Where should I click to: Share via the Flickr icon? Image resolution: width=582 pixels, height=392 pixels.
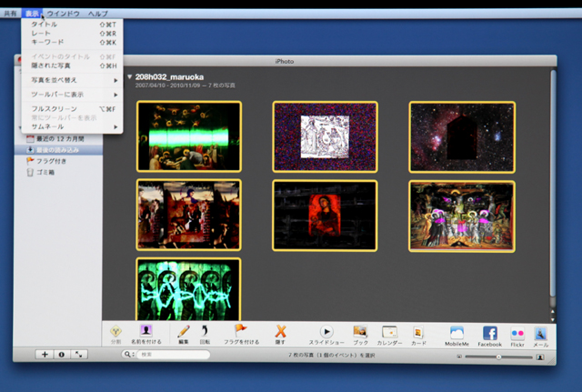click(x=517, y=334)
